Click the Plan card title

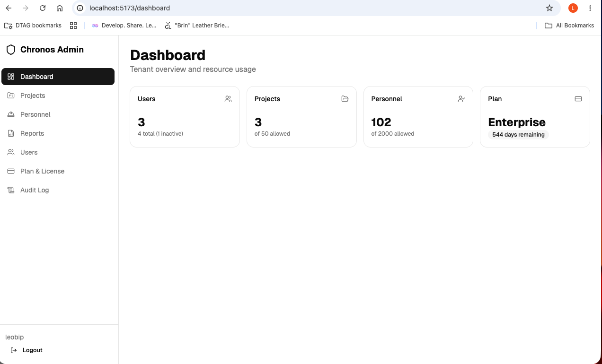point(495,99)
